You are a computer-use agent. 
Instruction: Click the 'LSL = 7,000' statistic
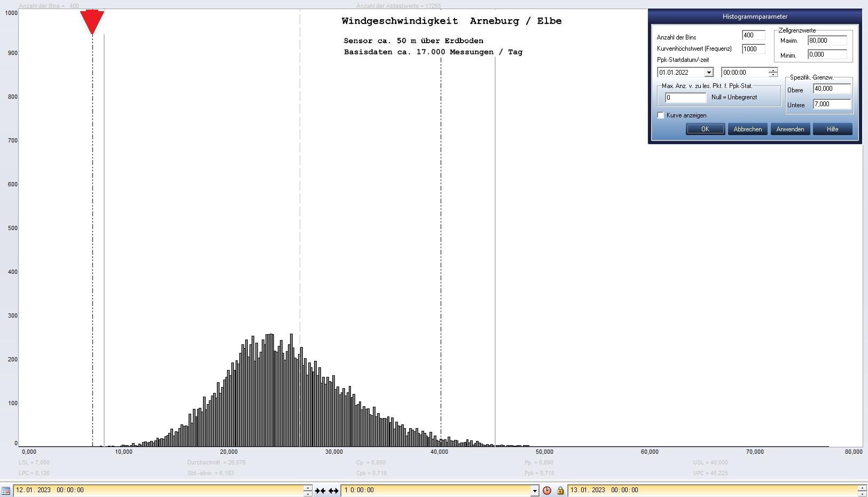(x=34, y=463)
